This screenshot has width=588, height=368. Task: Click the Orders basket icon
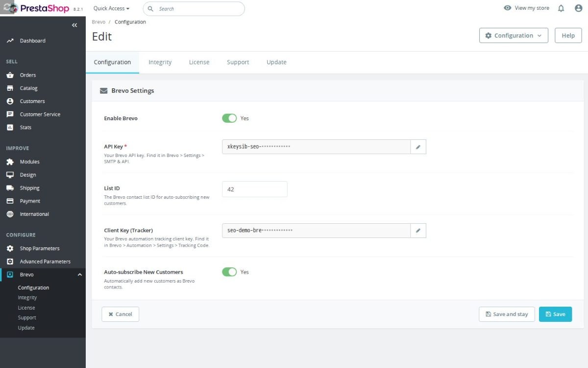(x=10, y=75)
